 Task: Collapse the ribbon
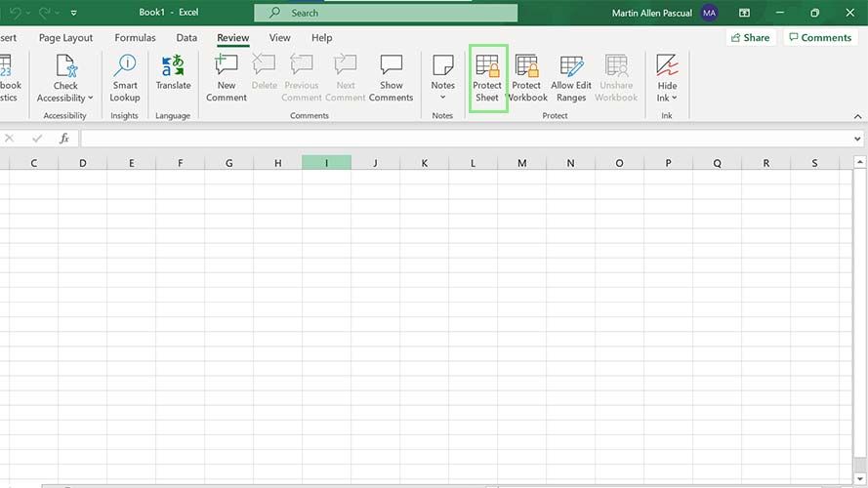point(857,116)
